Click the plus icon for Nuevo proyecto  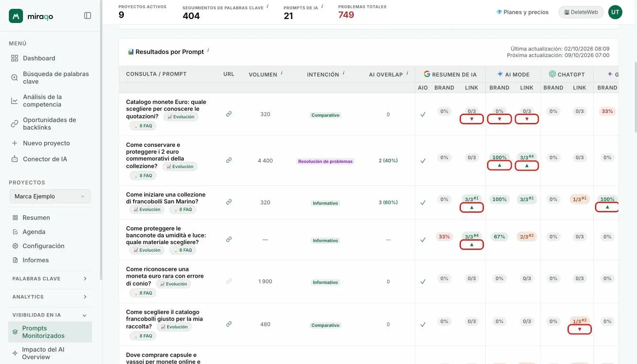click(15, 143)
